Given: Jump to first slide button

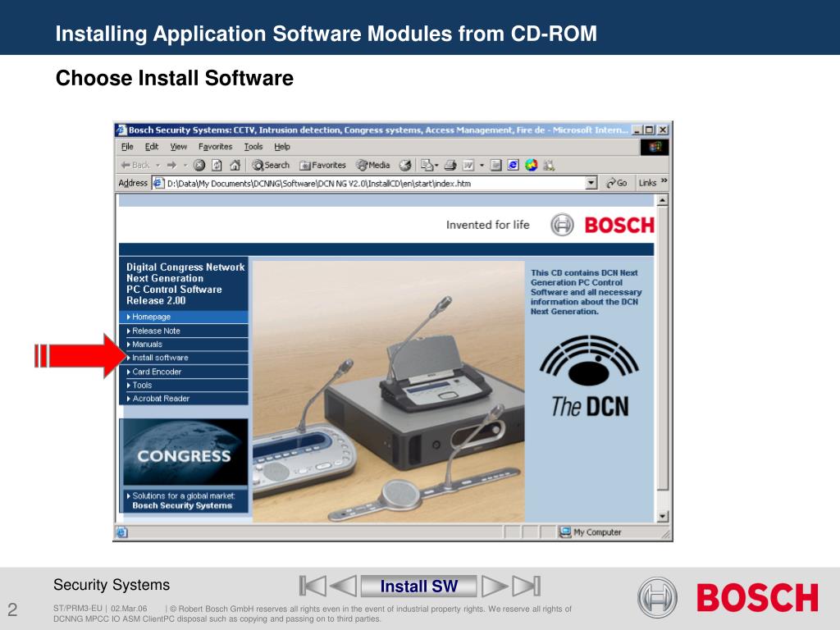Looking at the screenshot, I should 313,586.
